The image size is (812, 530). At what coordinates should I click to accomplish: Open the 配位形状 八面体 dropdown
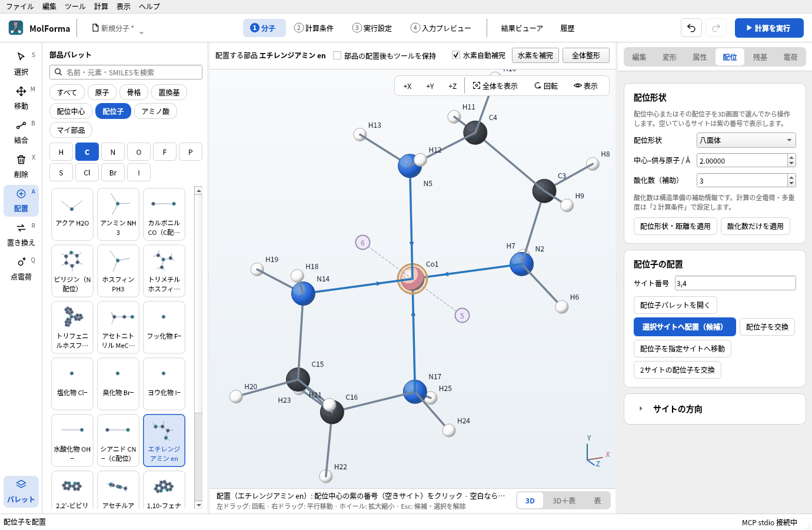[746, 140]
